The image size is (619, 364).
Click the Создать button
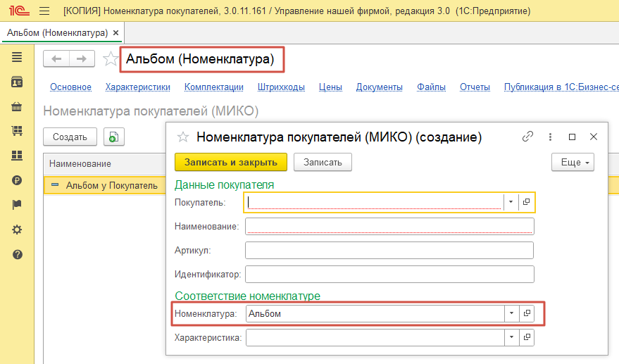tap(70, 137)
